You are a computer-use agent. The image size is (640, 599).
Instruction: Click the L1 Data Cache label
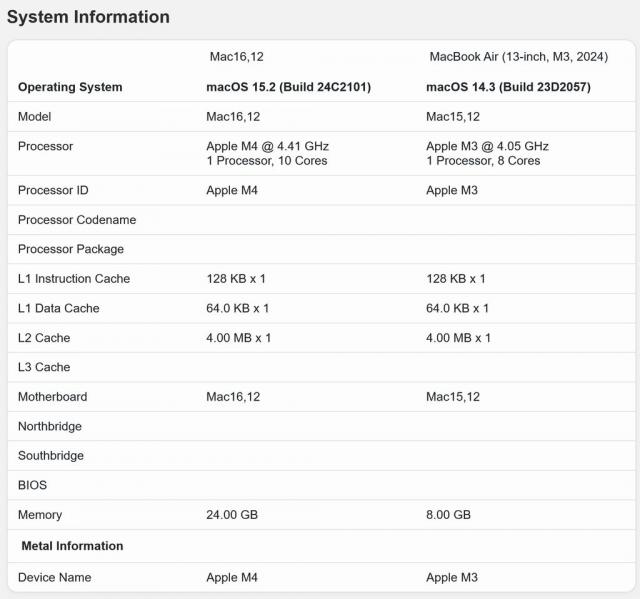point(59,308)
